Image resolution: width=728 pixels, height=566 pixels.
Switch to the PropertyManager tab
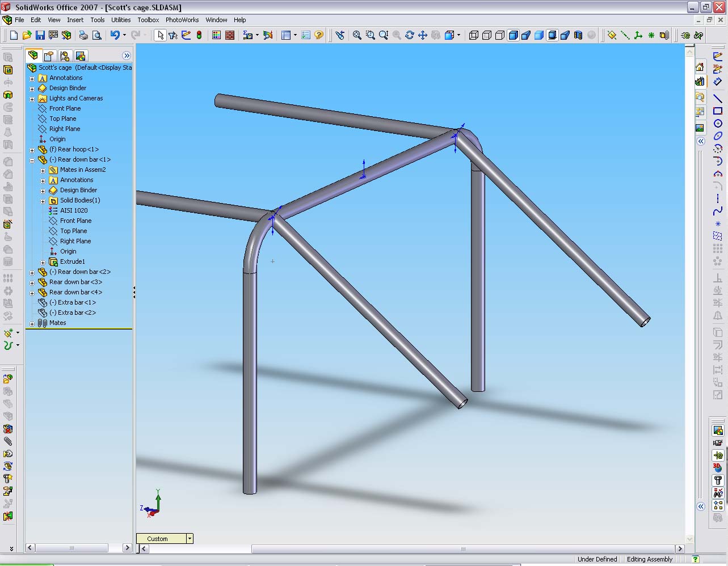pyautogui.click(x=49, y=56)
